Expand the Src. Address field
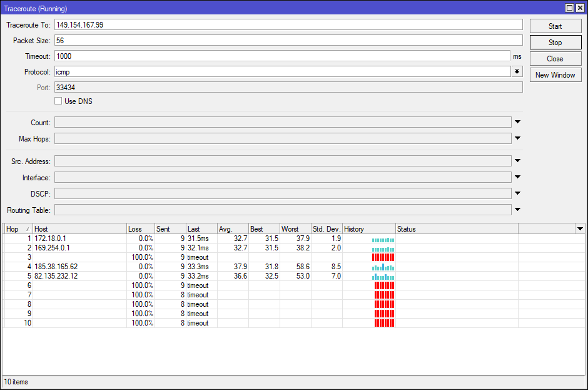 tap(517, 161)
